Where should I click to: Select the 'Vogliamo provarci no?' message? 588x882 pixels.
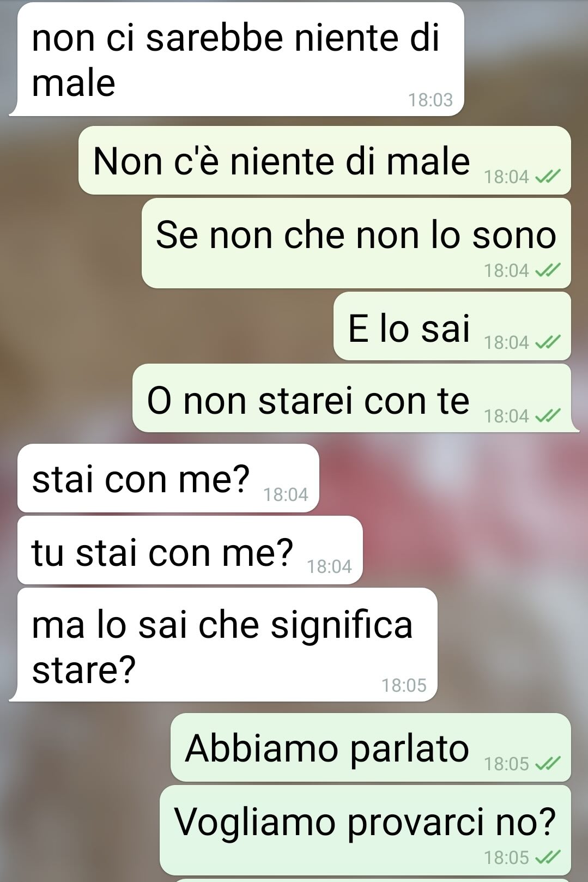click(365, 830)
